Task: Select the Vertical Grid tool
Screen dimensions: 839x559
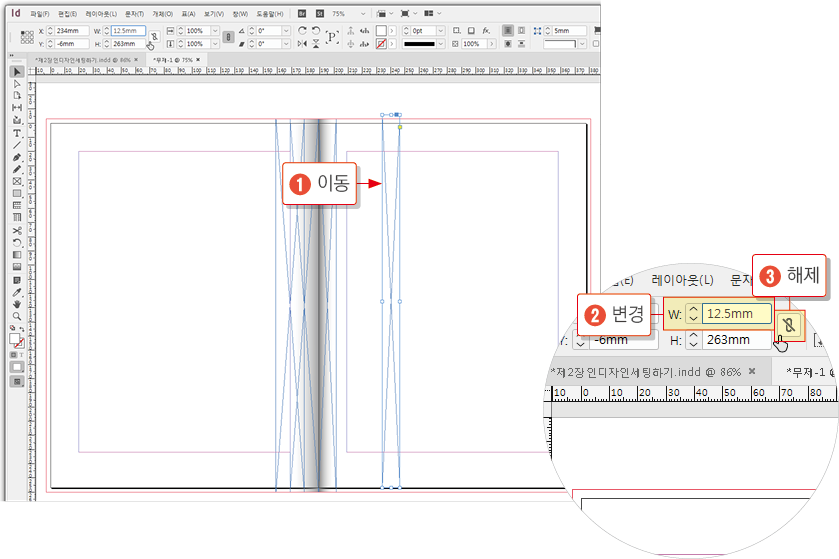Action: tap(17, 217)
